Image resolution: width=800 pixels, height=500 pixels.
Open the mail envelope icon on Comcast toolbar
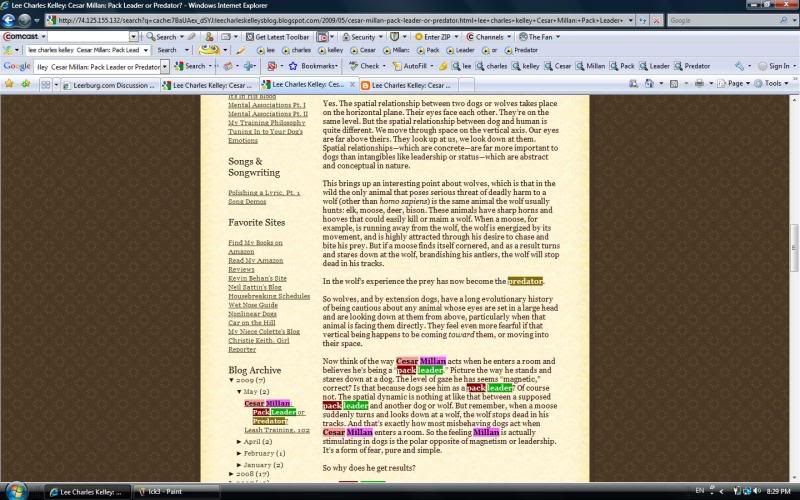click(x=226, y=37)
